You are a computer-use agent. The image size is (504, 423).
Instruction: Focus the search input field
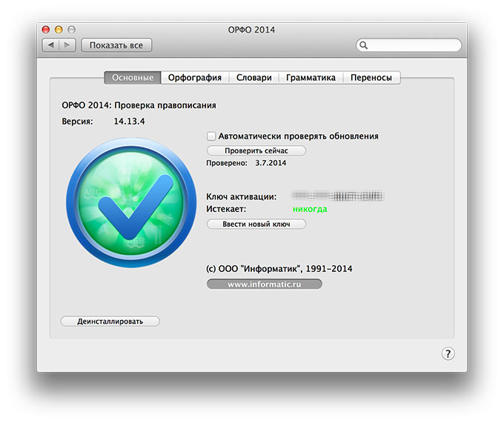[409, 45]
